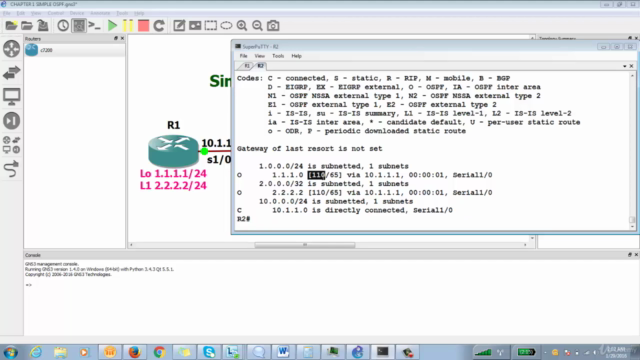Open the GNS3 Help menu
Viewport: 640px width, 360px height.
pyautogui.click(x=139, y=13)
